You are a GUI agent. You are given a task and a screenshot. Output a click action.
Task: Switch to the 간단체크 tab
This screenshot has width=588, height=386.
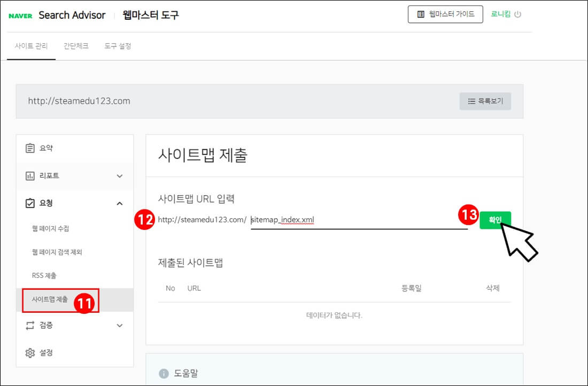[77, 47]
